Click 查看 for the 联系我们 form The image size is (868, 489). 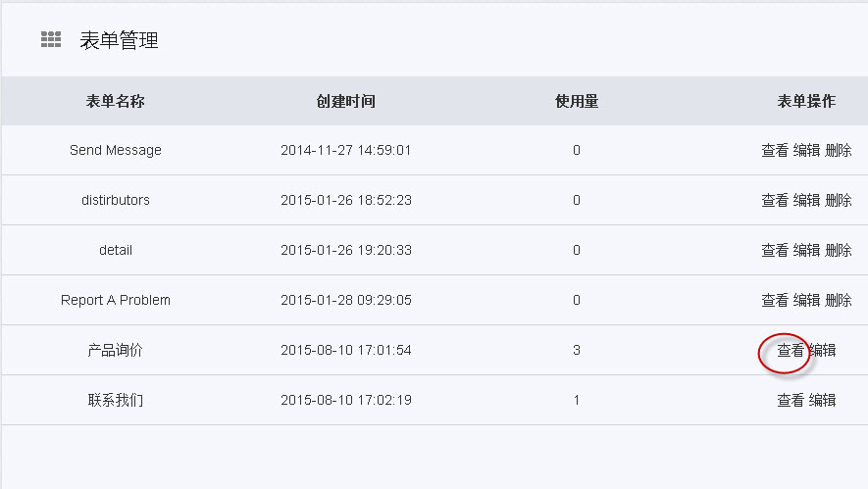(x=791, y=401)
